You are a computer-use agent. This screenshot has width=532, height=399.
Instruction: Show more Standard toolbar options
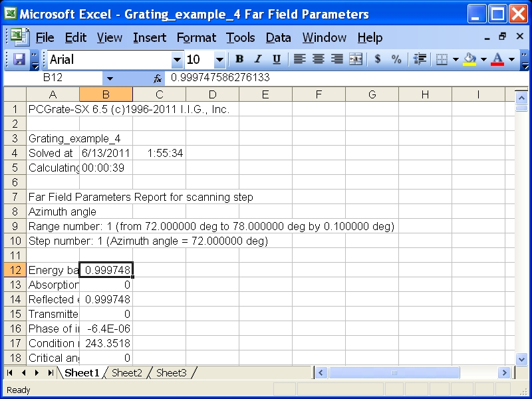pyautogui.click(x=35, y=60)
